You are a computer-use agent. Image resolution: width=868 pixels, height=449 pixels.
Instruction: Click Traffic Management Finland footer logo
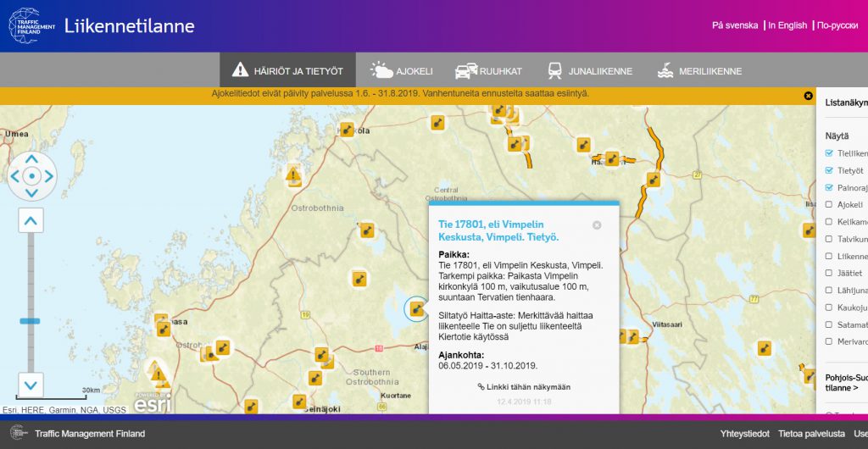[19, 434]
